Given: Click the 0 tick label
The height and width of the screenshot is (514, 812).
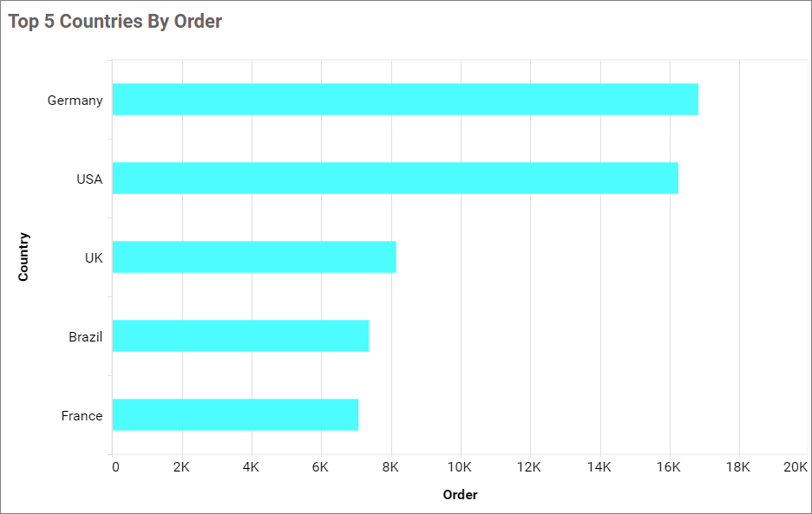Looking at the screenshot, I should click(115, 468).
